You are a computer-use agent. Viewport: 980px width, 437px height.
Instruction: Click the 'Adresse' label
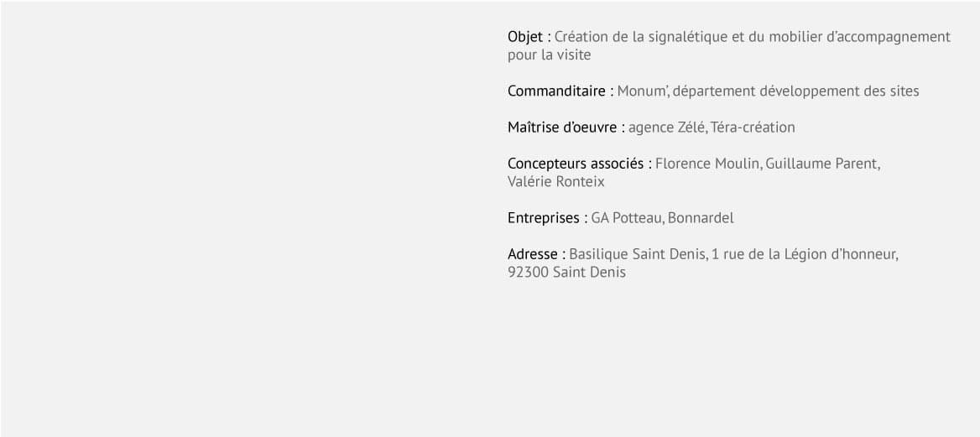tap(533, 254)
